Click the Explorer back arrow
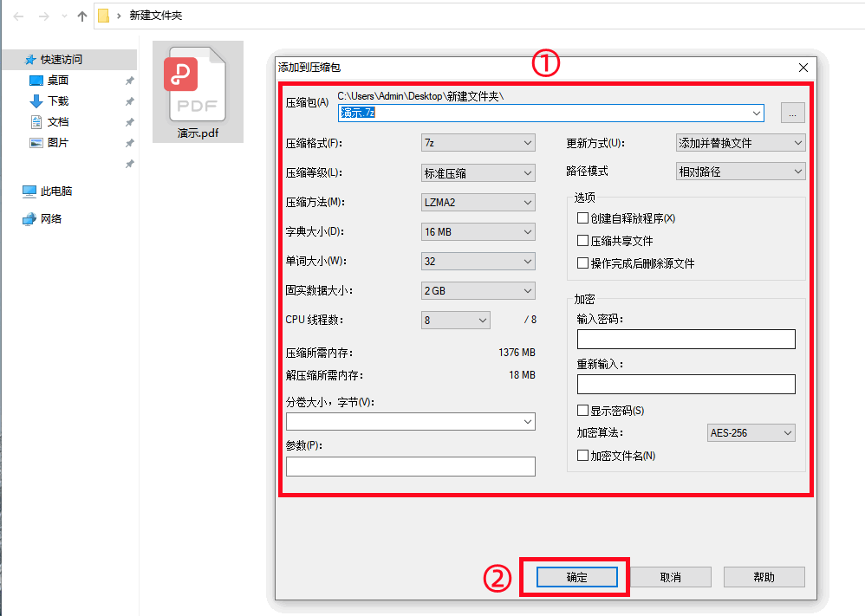865x616 pixels. [x=19, y=16]
